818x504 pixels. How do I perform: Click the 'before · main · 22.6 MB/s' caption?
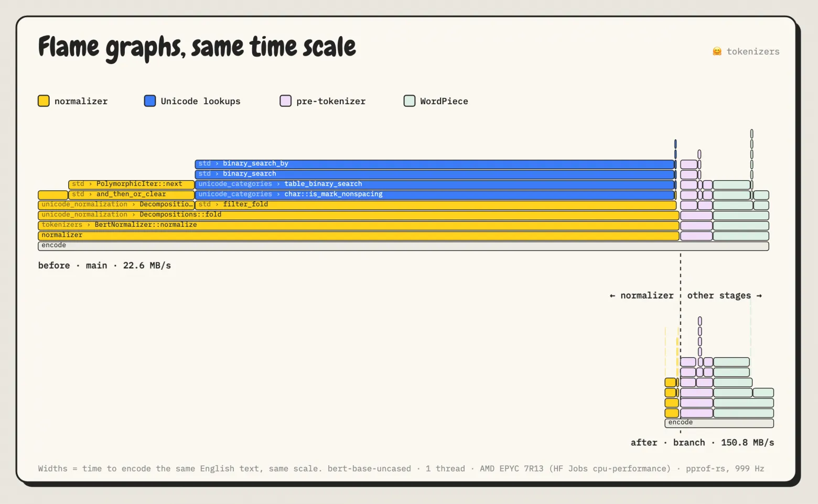tap(105, 266)
